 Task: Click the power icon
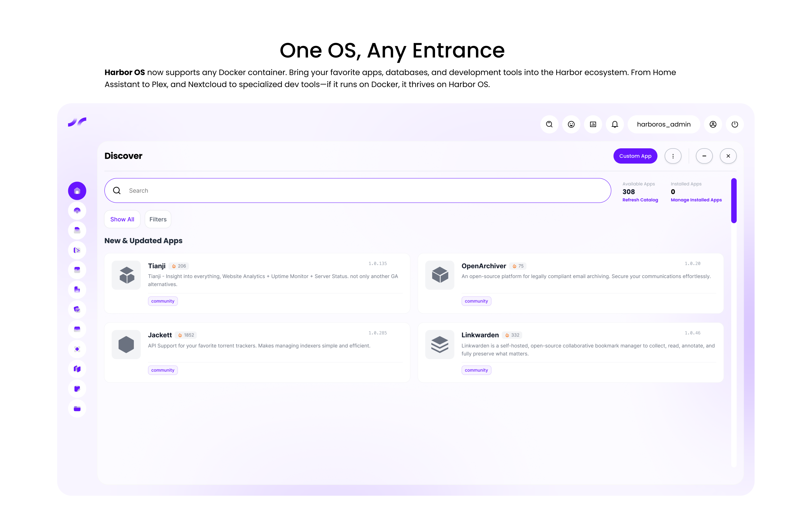(735, 125)
